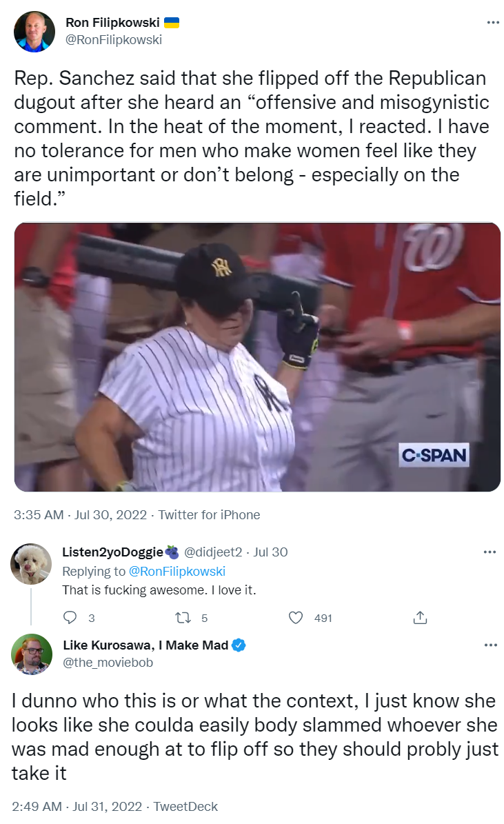Click verified badge next to Like Kurosawa
The image size is (504, 824).
239,645
